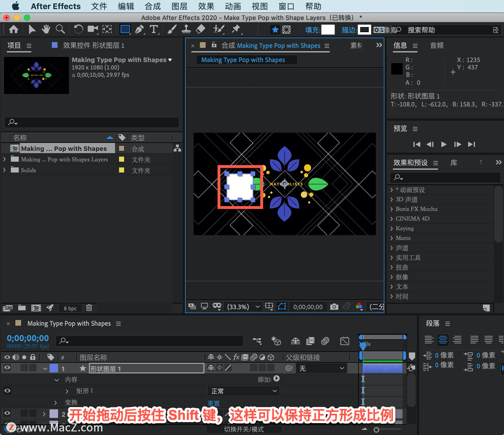Screen dimensions: 504x435
Task: Open the black stroke color swatch
Action: click(364, 30)
